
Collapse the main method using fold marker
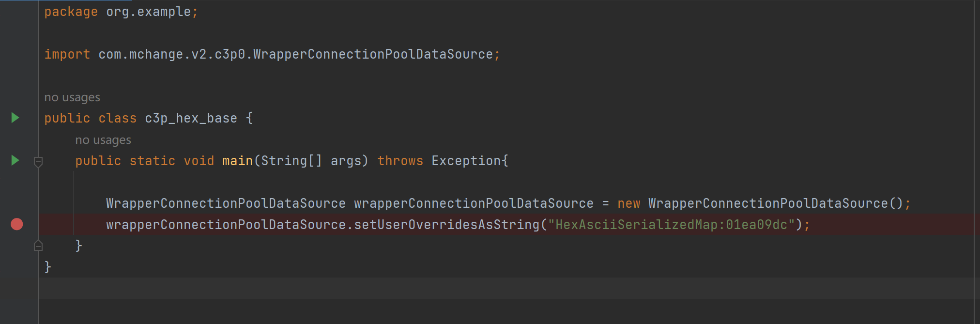click(x=38, y=161)
